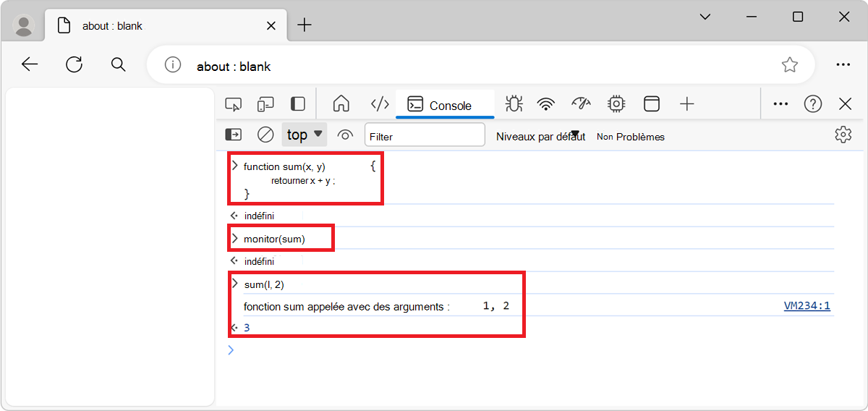Clear the console
The width and height of the screenshot is (868, 411).
point(265,135)
